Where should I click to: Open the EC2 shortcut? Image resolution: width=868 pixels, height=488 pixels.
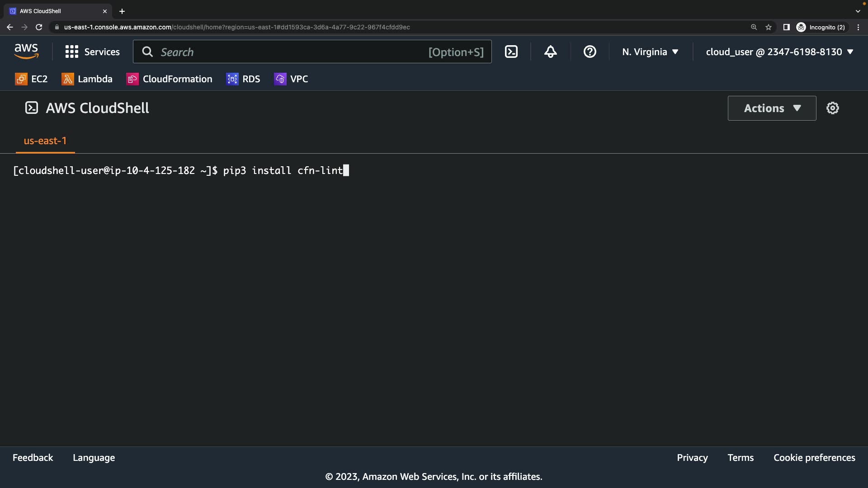click(31, 79)
